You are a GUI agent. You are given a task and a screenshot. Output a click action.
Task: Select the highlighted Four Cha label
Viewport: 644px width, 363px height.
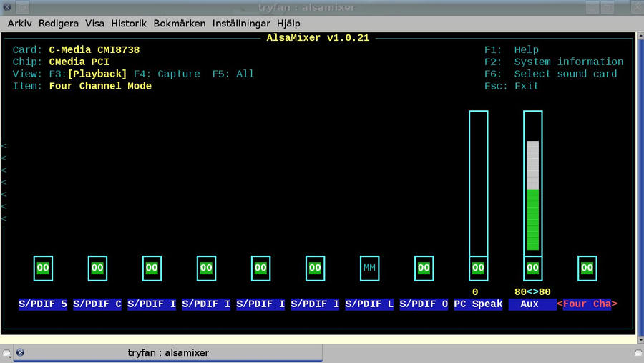(x=587, y=304)
